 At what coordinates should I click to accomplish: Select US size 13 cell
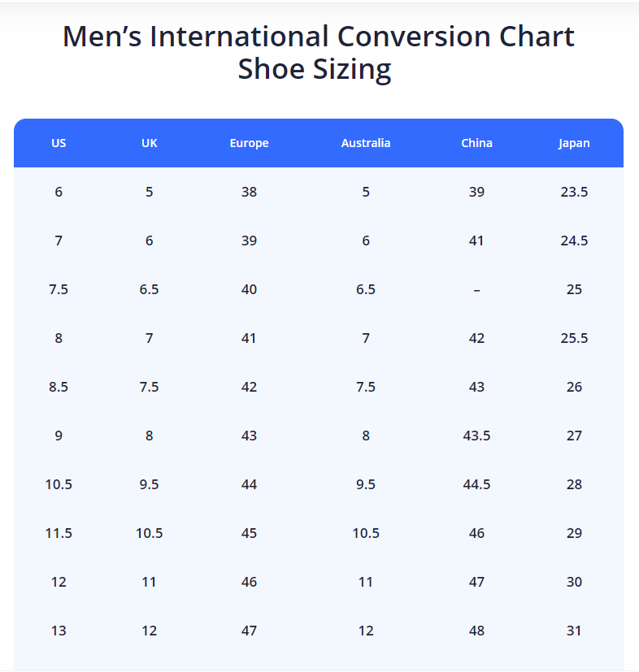[x=59, y=631]
